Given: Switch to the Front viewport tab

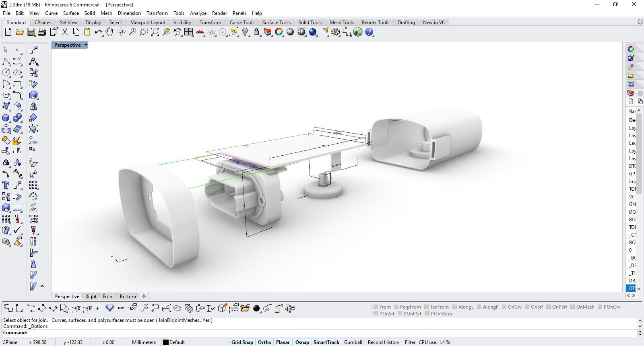Looking at the screenshot, I should pyautogui.click(x=108, y=297).
